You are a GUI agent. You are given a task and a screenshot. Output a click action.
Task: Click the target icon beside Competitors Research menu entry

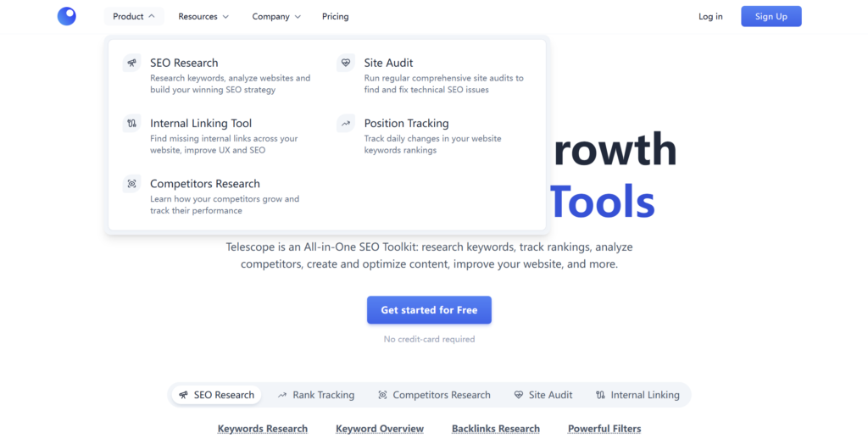point(131,183)
